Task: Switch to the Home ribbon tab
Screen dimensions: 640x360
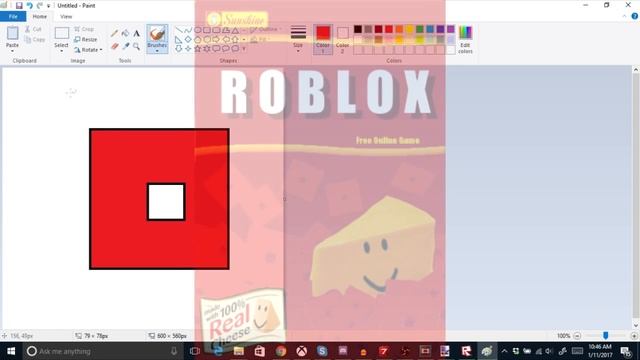Action: [x=40, y=16]
